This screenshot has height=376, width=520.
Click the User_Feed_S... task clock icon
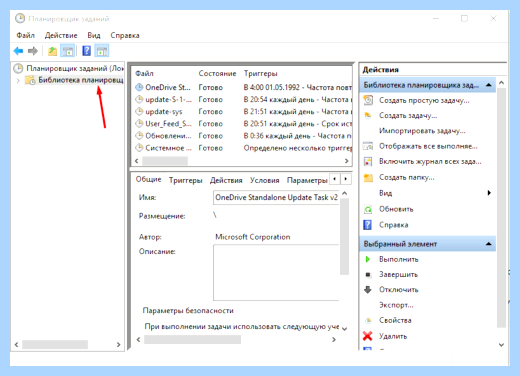[x=139, y=124]
